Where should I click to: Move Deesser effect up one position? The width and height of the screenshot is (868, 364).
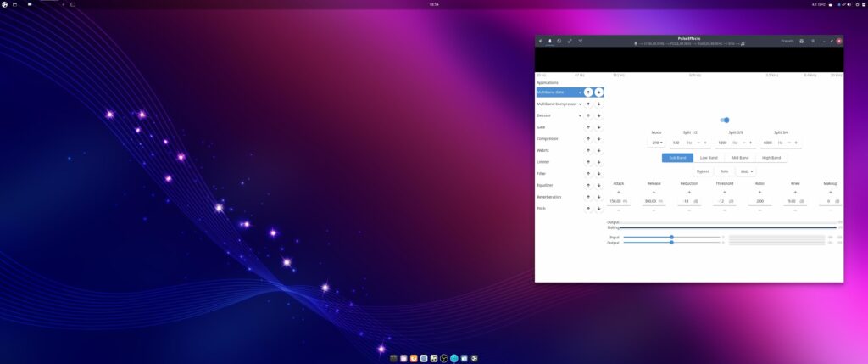pyautogui.click(x=588, y=115)
